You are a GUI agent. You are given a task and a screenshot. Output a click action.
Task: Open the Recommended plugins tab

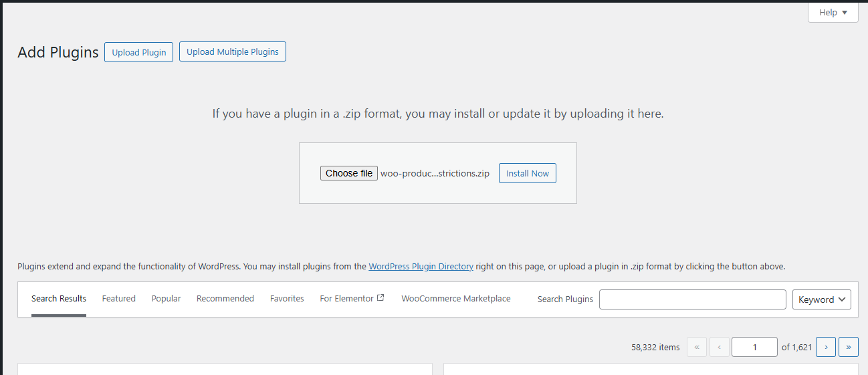[225, 299]
